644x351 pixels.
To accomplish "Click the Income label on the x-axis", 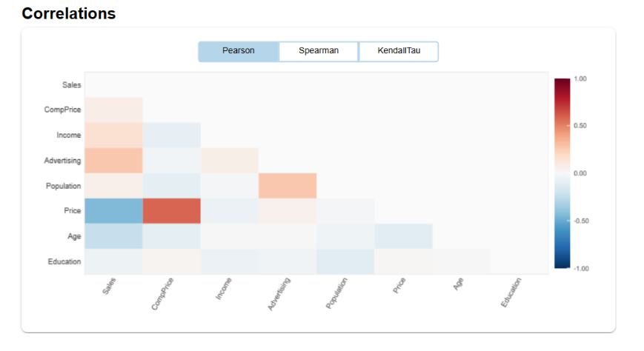I will [x=224, y=290].
